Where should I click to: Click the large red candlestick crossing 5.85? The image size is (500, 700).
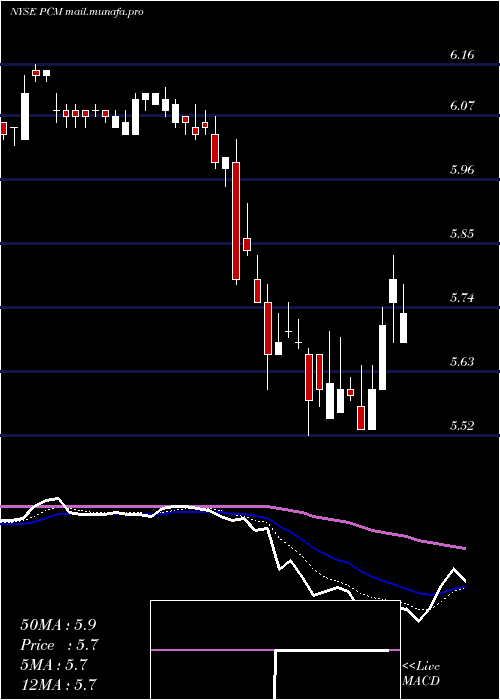pyautogui.click(x=236, y=221)
